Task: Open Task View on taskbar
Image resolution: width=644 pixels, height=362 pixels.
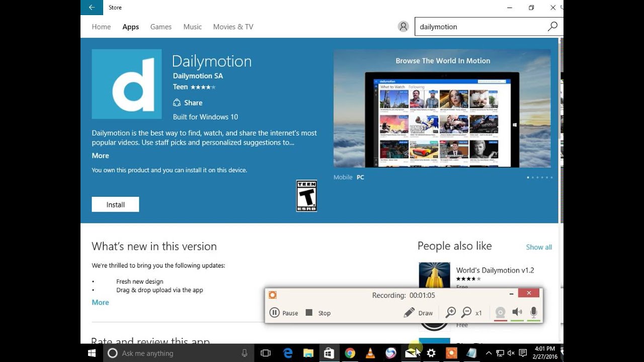Action: [266, 353]
